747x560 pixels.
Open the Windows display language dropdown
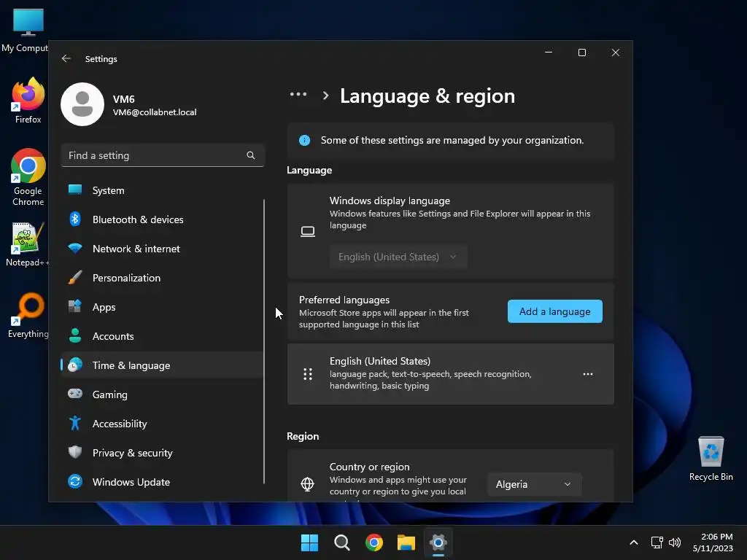[x=398, y=257]
